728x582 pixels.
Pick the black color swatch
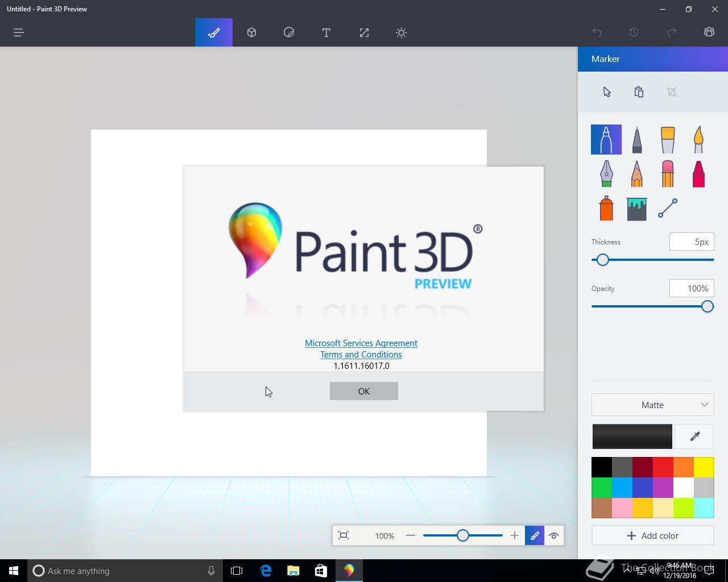(602, 467)
